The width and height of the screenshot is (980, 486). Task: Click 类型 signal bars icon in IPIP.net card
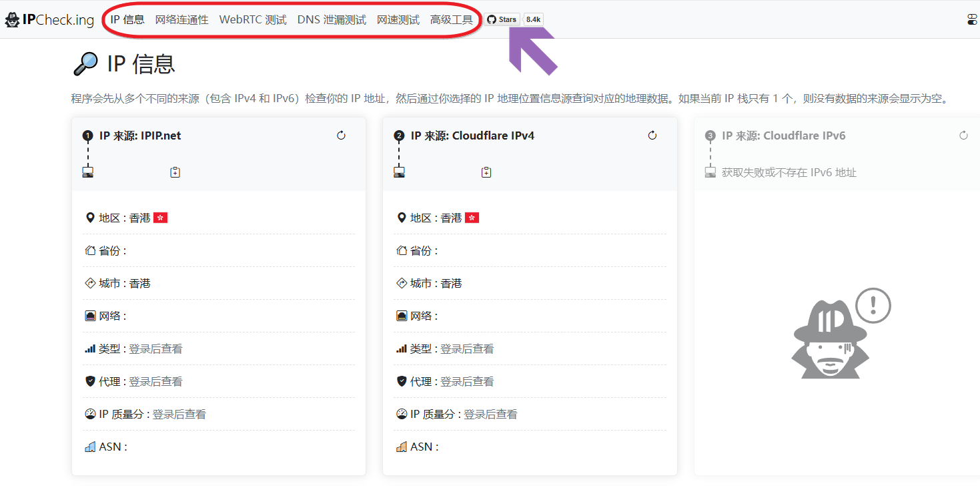90,348
